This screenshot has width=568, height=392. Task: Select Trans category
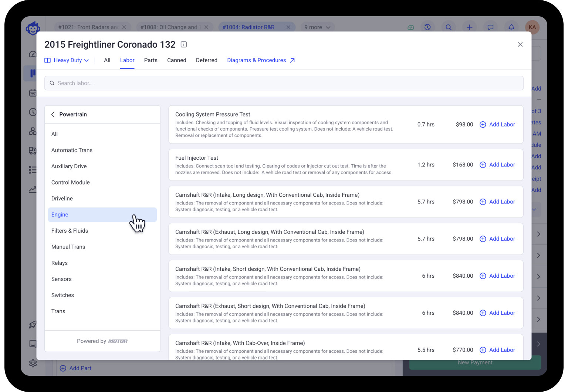point(102,311)
